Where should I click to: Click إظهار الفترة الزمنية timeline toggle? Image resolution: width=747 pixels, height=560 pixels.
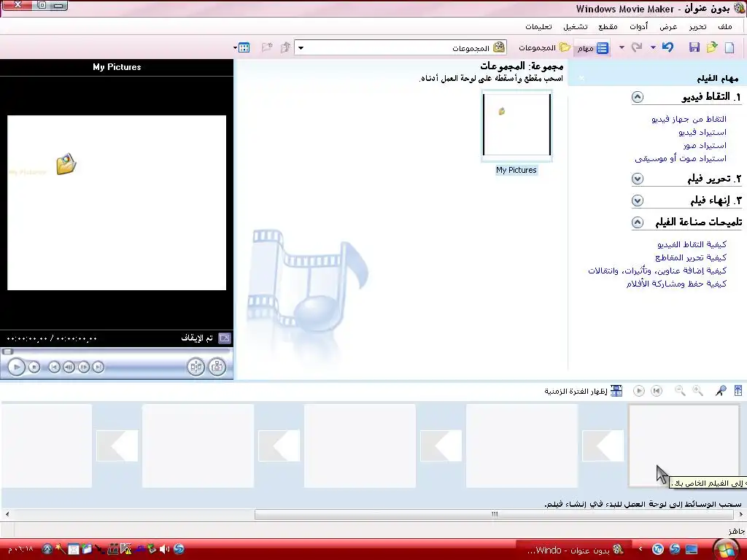(584, 392)
